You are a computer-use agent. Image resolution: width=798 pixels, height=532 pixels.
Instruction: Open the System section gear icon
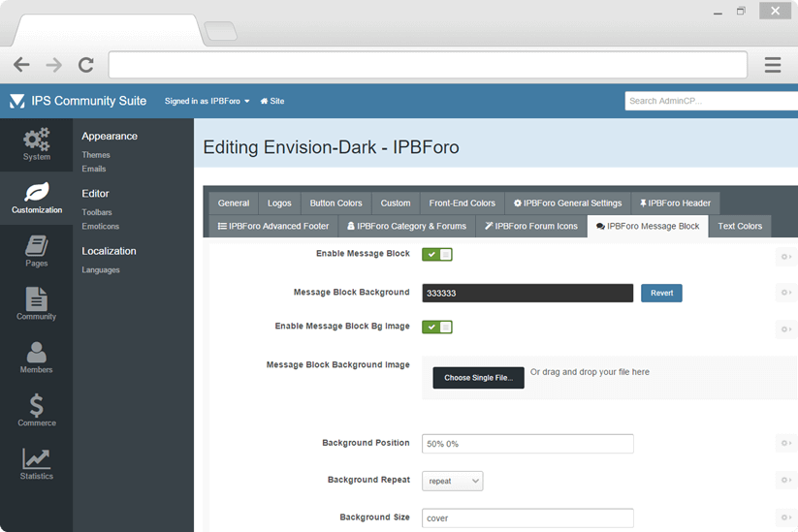click(36, 139)
